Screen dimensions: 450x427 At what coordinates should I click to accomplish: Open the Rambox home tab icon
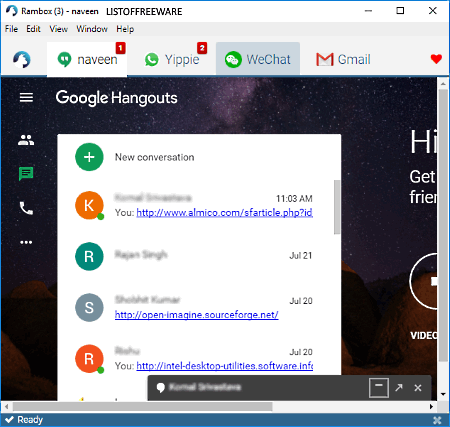click(x=22, y=59)
